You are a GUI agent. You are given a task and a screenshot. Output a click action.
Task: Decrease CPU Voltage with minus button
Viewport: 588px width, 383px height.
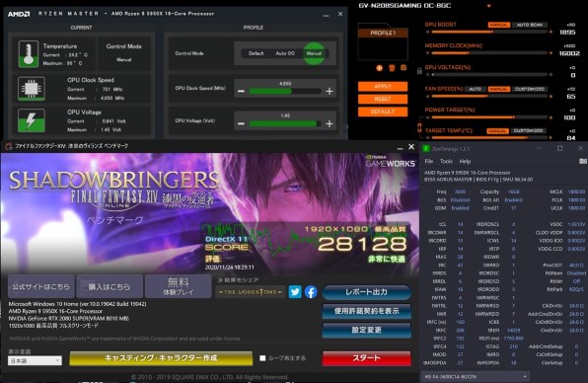point(241,123)
